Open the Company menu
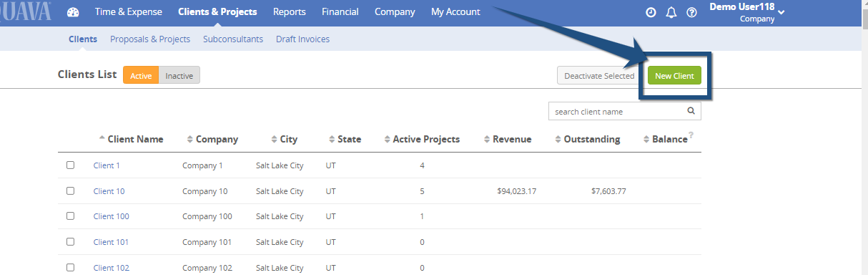This screenshot has width=868, height=275. [395, 12]
